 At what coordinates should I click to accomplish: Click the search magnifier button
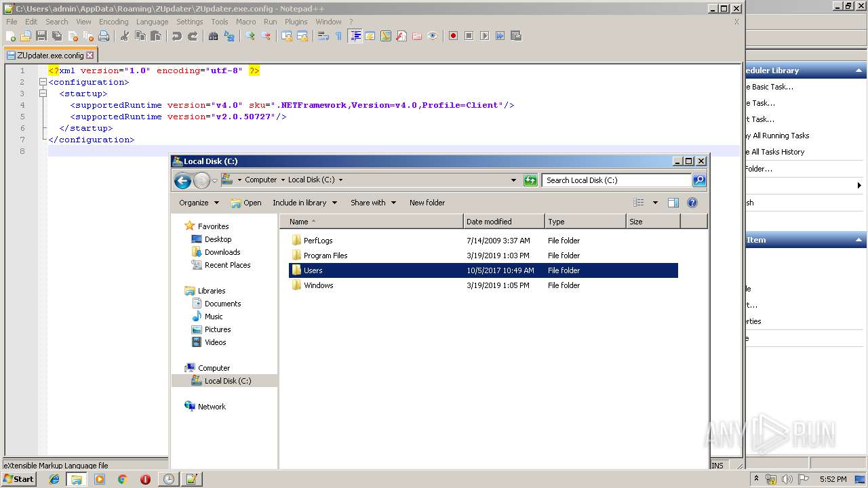(699, 180)
